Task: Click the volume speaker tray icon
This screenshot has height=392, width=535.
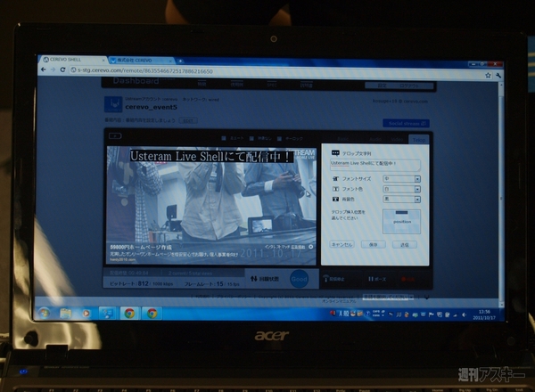Action: (x=464, y=315)
